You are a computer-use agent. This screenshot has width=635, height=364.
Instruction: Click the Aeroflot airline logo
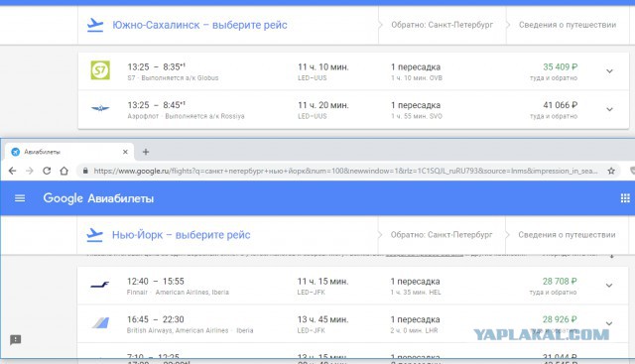point(100,108)
